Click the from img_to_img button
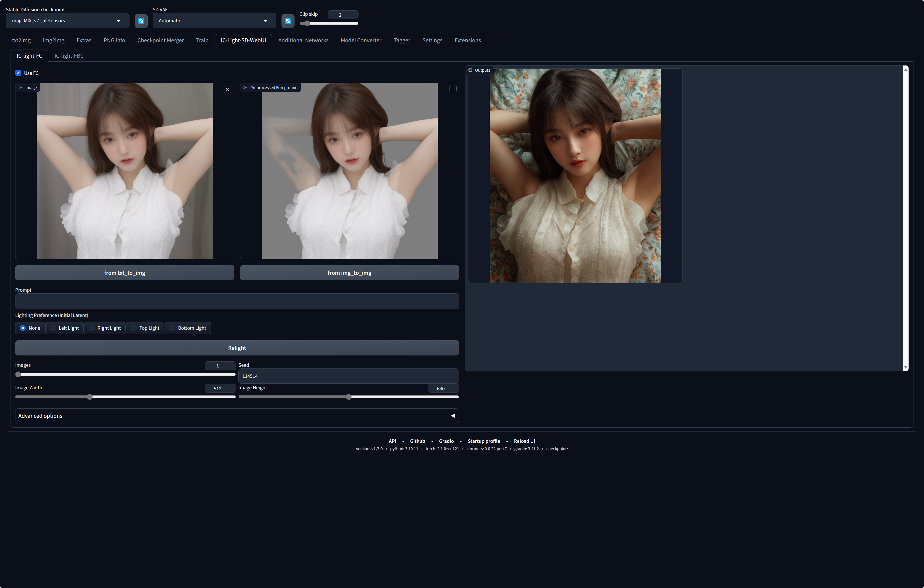 coord(350,273)
